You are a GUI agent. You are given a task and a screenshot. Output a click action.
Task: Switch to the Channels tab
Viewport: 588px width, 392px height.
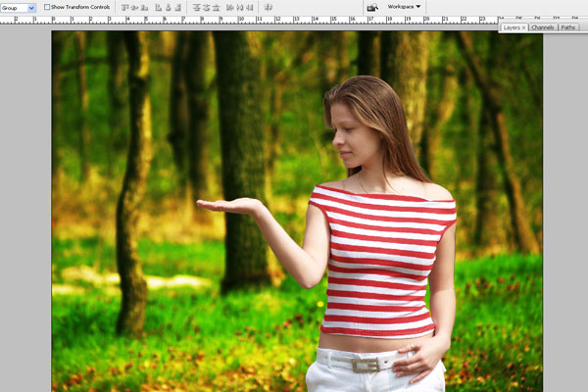(x=543, y=27)
